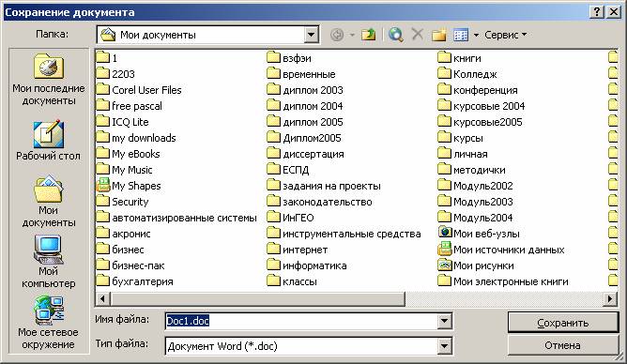627x364 pixels.
Task: Go back using the Back arrow icon
Action: [x=337, y=35]
